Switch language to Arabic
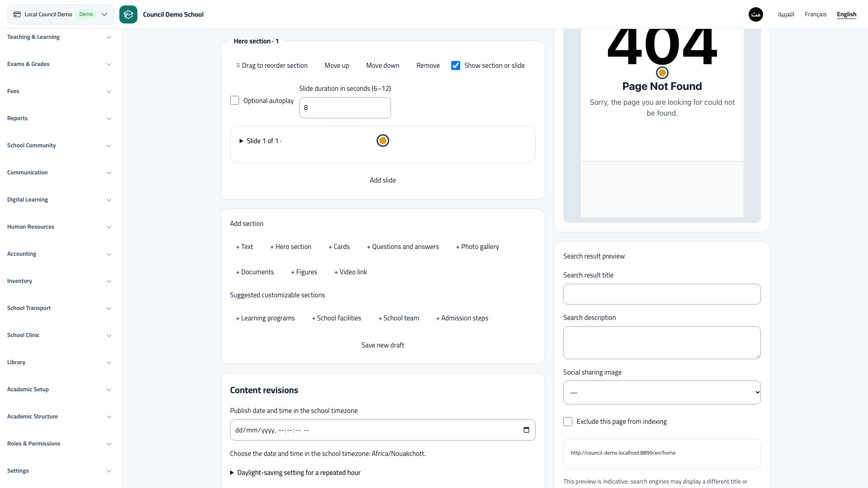This screenshot has height=488, width=868. 786,14
